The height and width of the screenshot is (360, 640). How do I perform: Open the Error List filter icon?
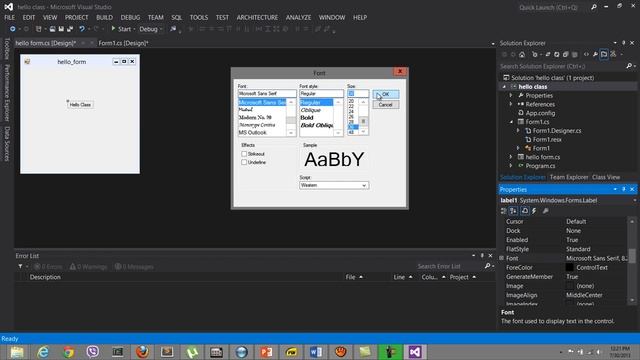tap(20, 267)
